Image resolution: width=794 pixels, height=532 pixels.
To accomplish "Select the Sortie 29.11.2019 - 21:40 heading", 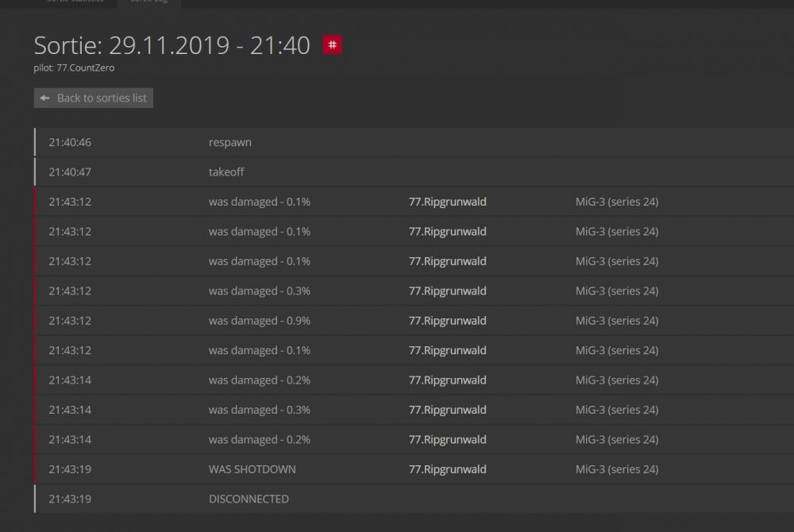I will (x=172, y=45).
